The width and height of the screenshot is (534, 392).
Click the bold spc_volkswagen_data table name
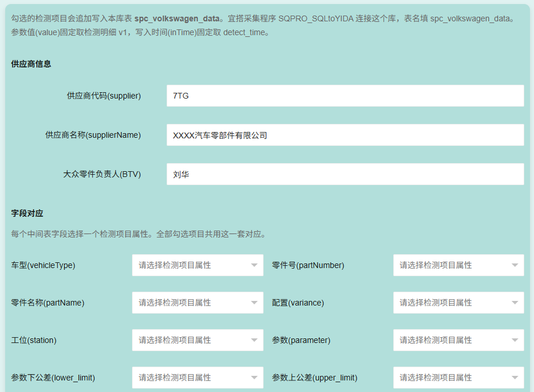pos(177,18)
